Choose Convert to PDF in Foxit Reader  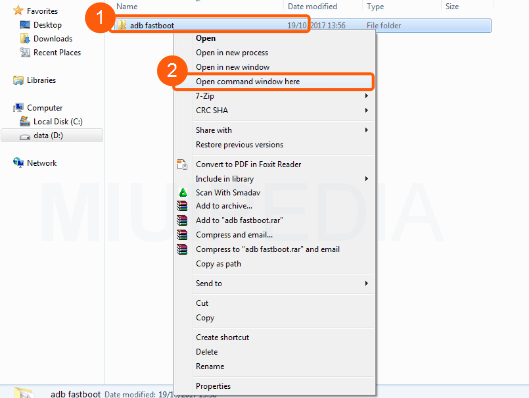274,164
